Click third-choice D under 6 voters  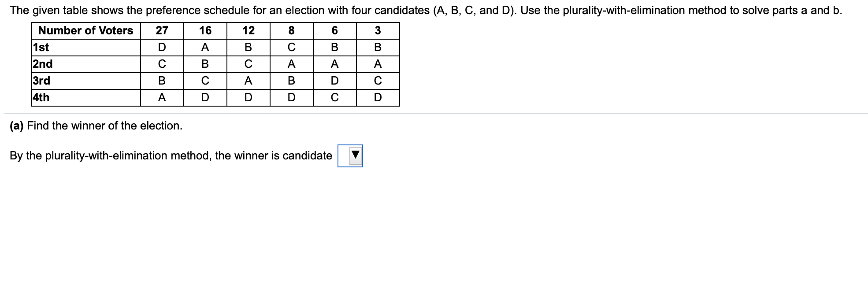[x=335, y=81]
